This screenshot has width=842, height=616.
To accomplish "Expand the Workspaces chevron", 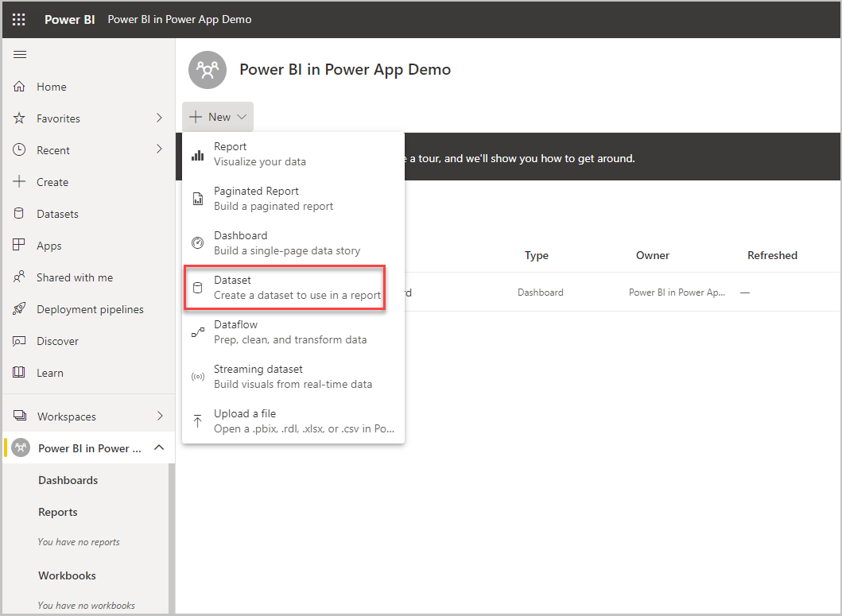I will tap(160, 416).
